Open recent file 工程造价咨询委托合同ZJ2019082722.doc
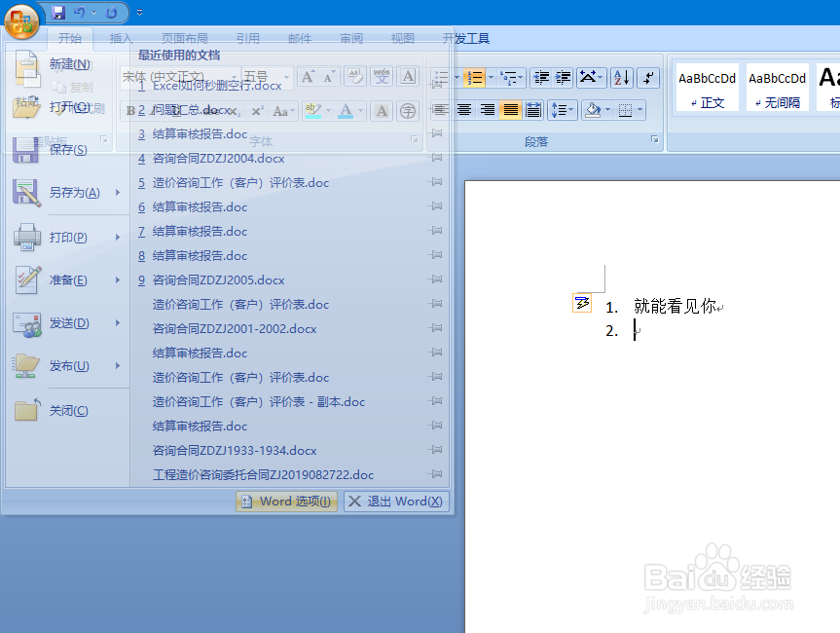This screenshot has width=840, height=633. point(263,475)
